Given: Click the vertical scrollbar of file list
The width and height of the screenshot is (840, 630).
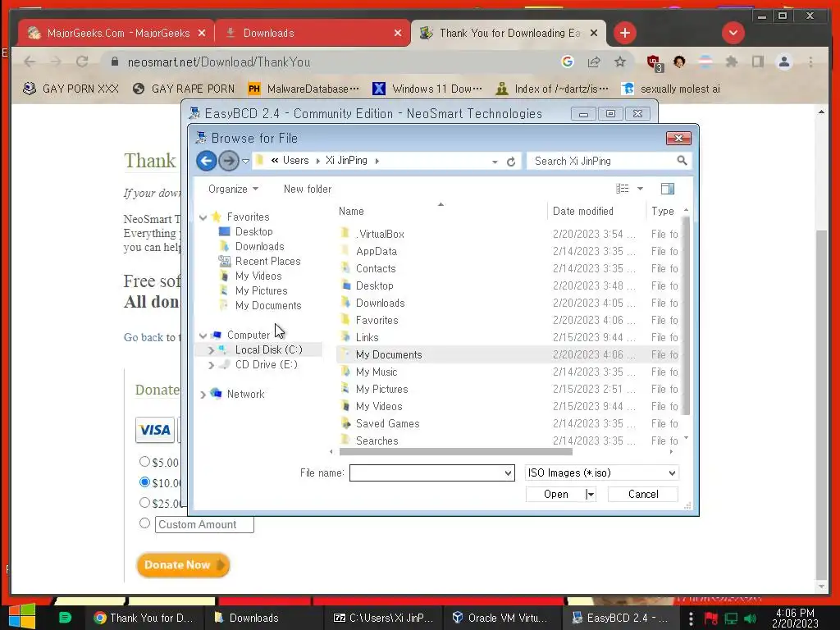Looking at the screenshot, I should 686,316.
